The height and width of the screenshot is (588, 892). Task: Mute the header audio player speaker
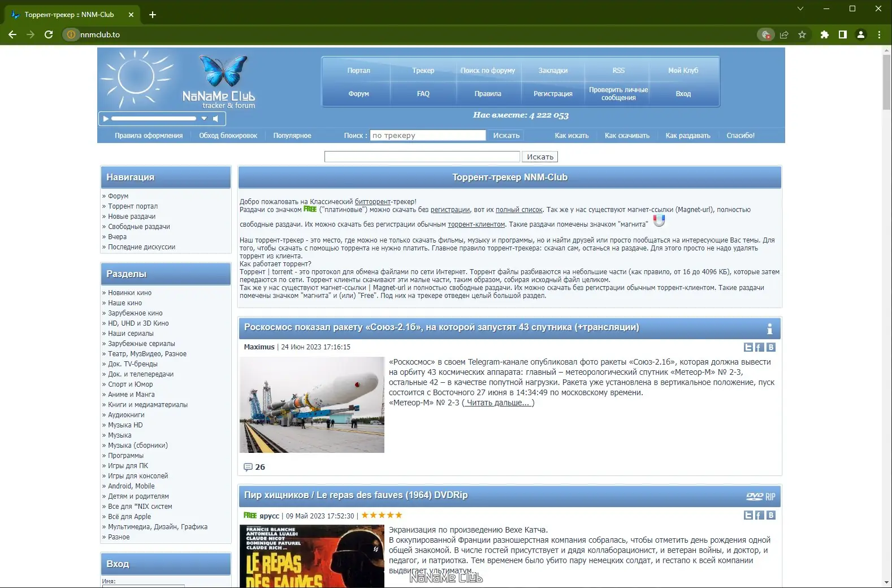(215, 119)
